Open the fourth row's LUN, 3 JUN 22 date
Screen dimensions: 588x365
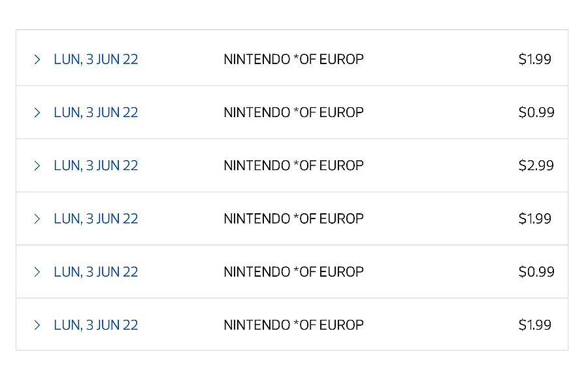(96, 218)
